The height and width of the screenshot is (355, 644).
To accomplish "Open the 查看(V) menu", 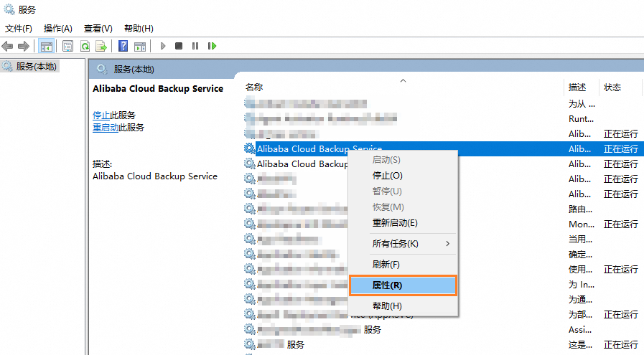I will 98,28.
